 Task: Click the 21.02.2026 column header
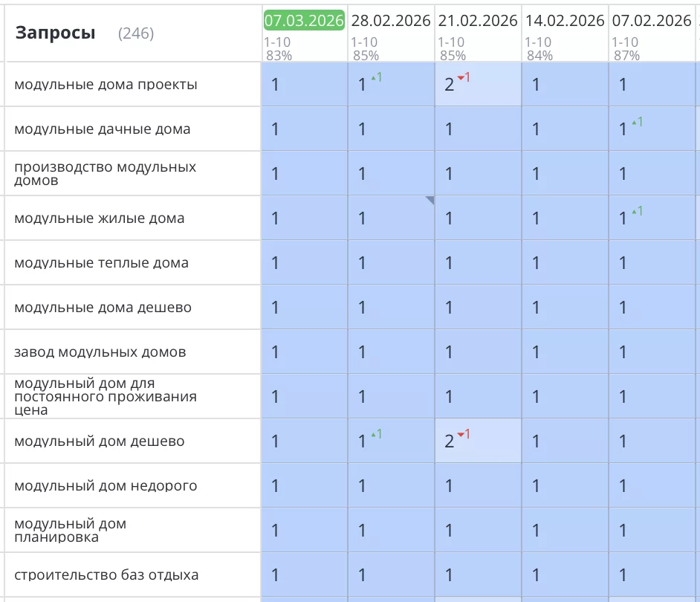(x=478, y=21)
